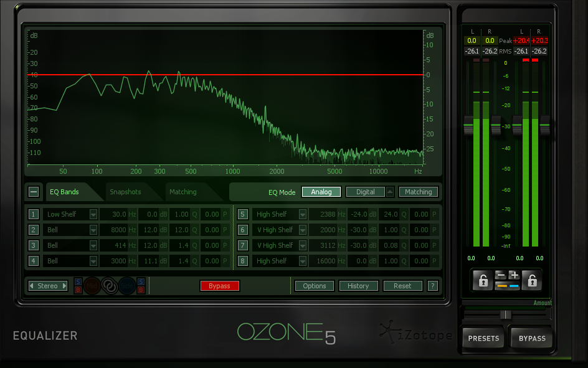
Task: Select Matching EQ mode button
Action: [x=418, y=192]
